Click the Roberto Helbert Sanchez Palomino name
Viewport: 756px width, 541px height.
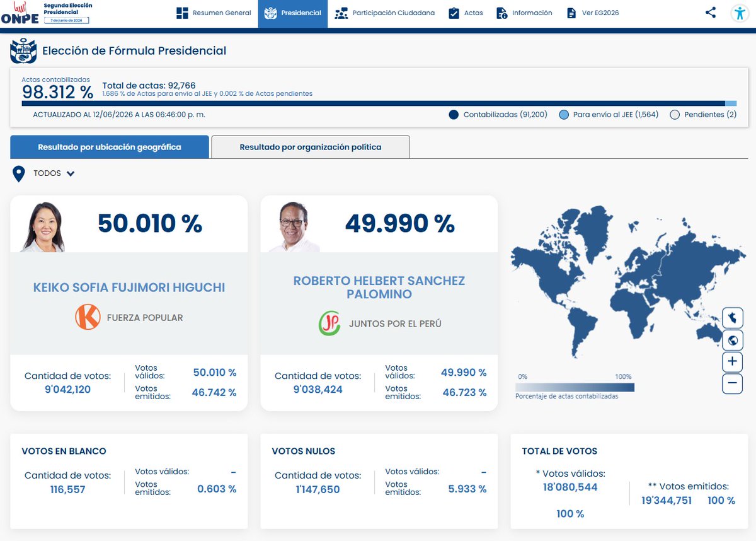point(379,288)
